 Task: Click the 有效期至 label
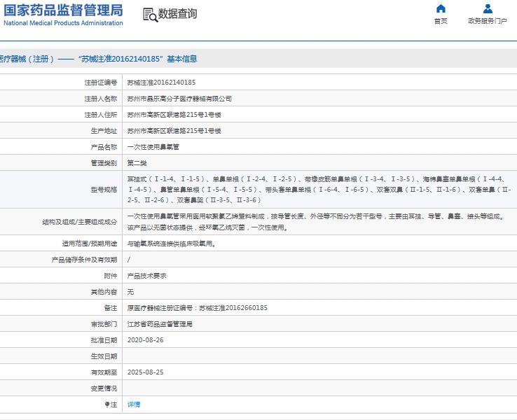(104, 372)
